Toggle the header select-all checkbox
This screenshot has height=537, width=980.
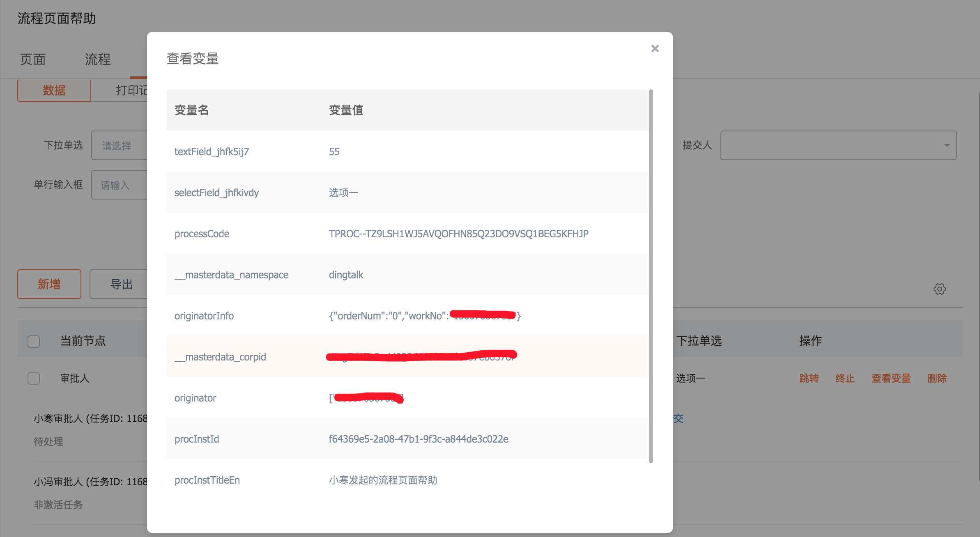tap(34, 341)
